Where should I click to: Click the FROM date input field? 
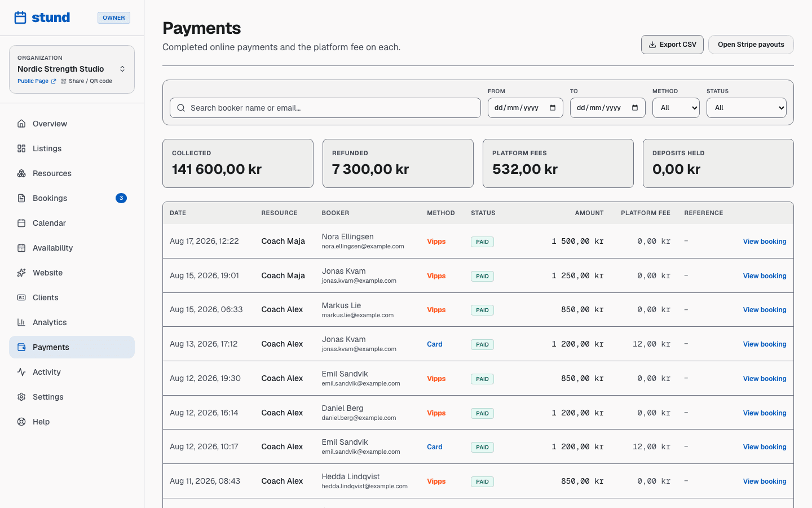pos(526,108)
